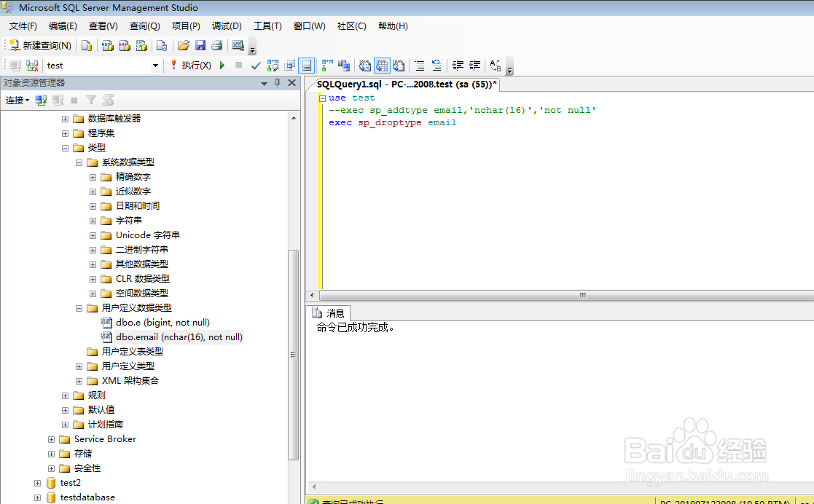Select dbo.e (bigint, not null) type
This screenshot has width=814, height=504.
pyautogui.click(x=163, y=323)
